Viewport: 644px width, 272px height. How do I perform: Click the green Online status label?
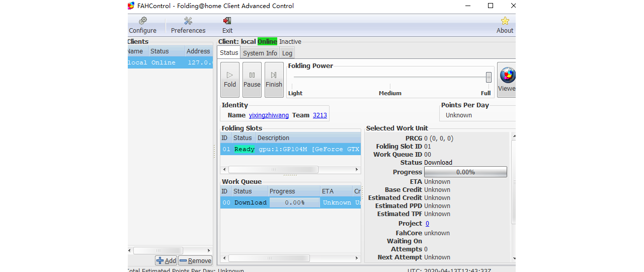[x=267, y=41]
